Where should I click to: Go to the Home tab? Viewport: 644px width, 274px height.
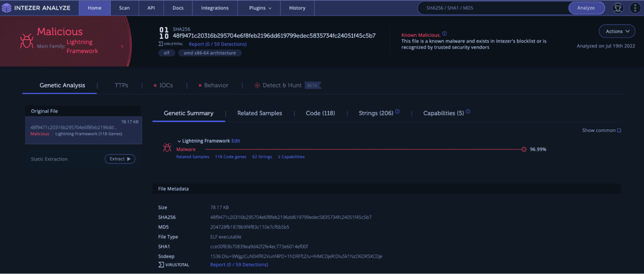click(x=95, y=8)
